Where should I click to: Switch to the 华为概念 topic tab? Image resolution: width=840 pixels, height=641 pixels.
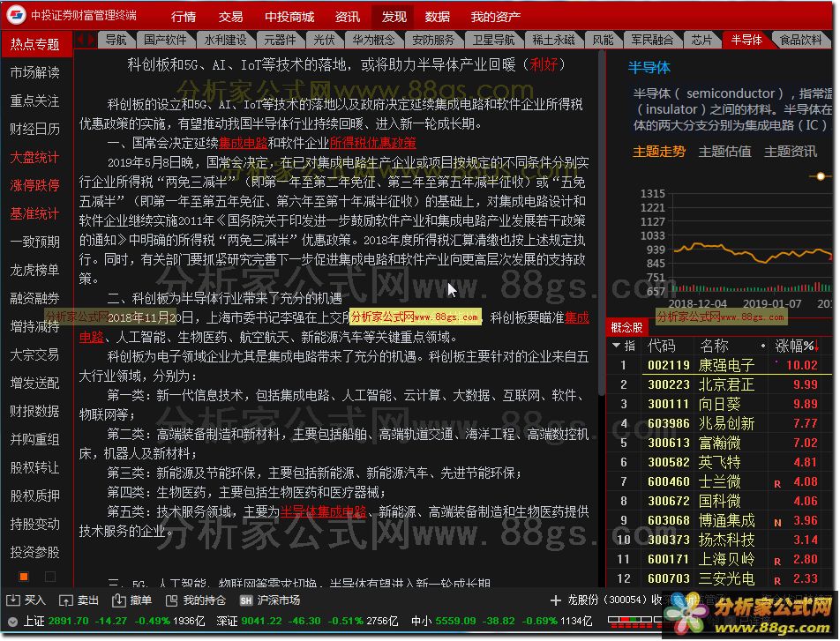coord(373,40)
